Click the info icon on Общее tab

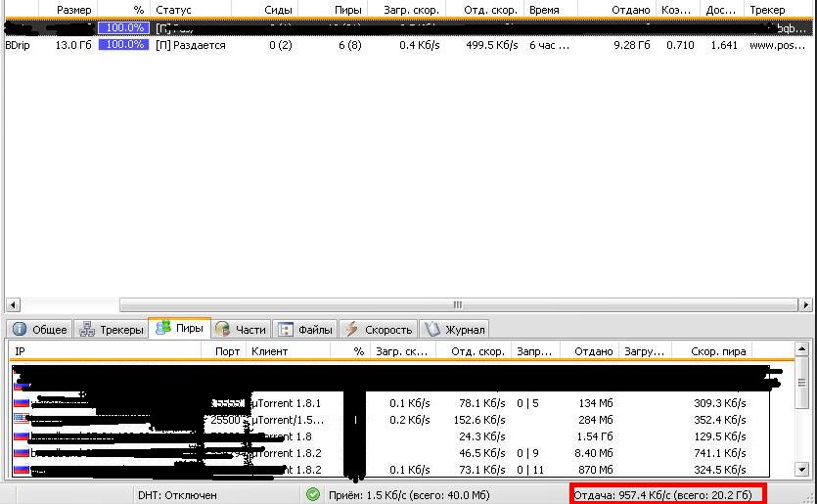pos(20,330)
